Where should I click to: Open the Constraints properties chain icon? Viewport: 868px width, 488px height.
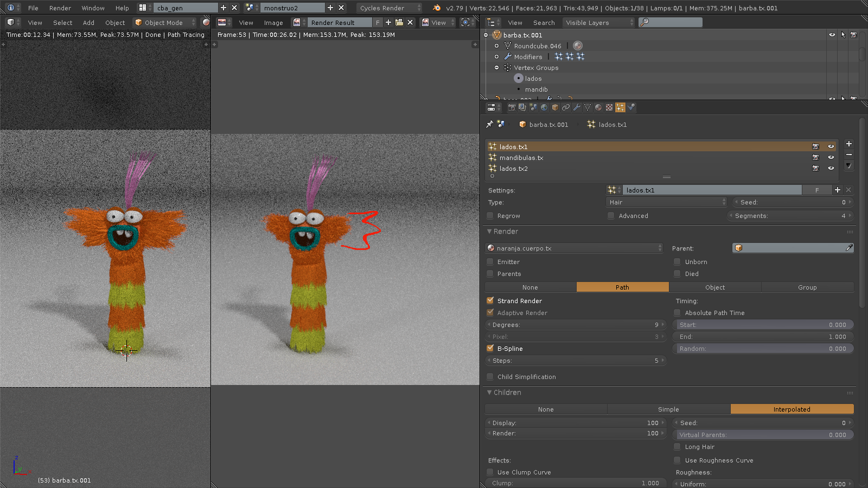coord(566,107)
